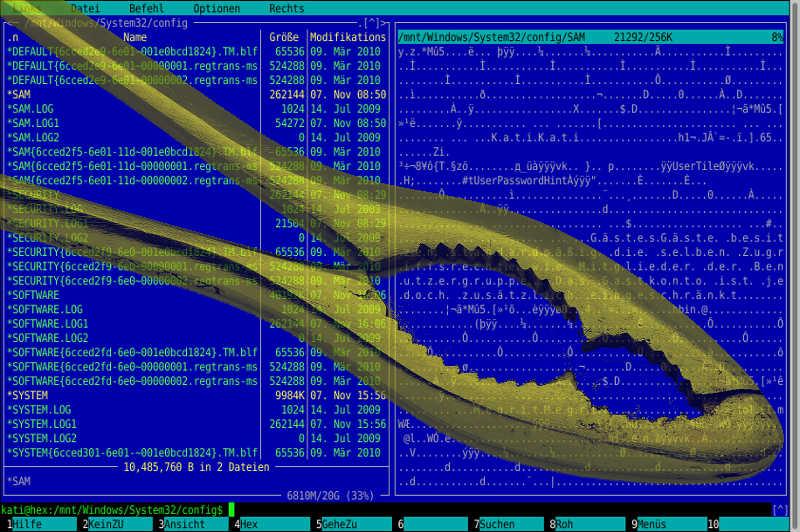Click the '>' arrow in left panel header
This screenshot has height=532, width=800.
[383, 22]
